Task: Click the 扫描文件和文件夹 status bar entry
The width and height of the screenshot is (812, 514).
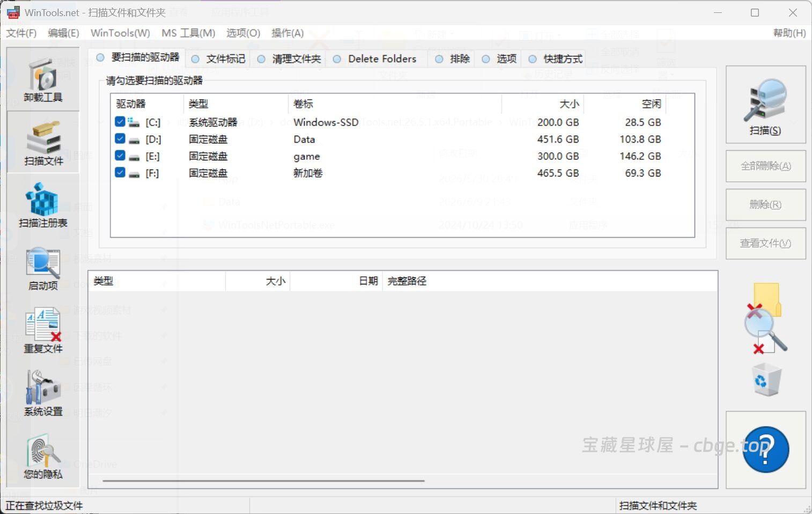Action: pos(658,505)
